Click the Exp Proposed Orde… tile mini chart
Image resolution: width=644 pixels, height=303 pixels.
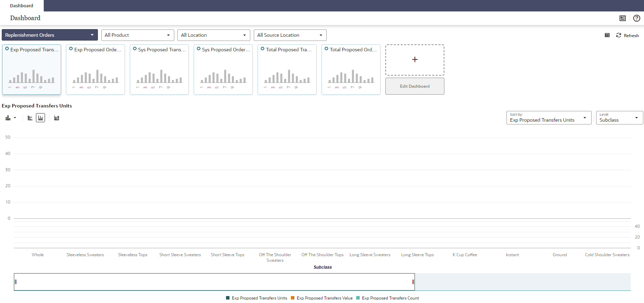[95, 78]
